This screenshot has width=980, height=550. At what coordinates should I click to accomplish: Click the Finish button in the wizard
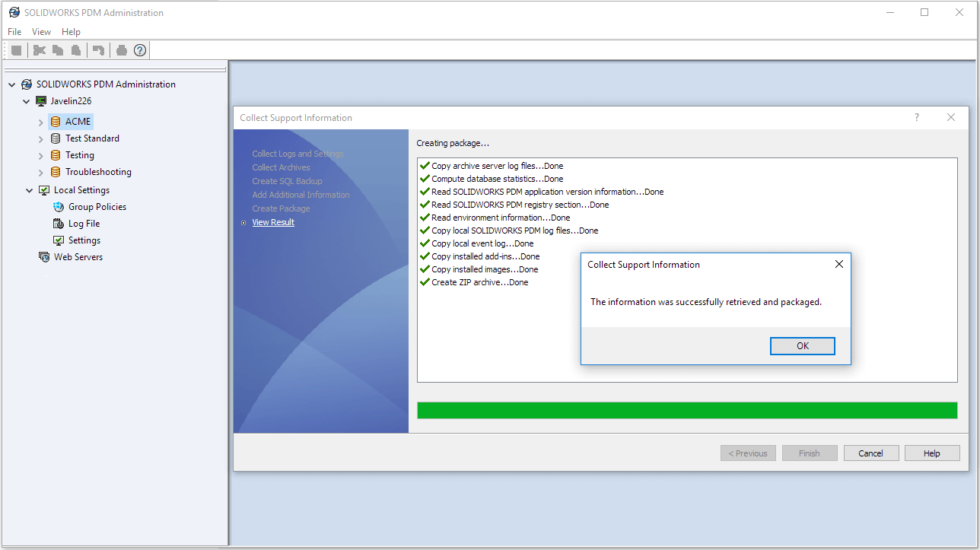(810, 453)
